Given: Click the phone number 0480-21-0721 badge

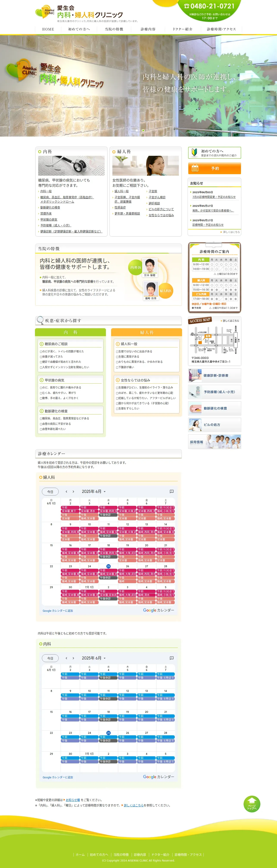Looking at the screenshot, I should [209, 6].
